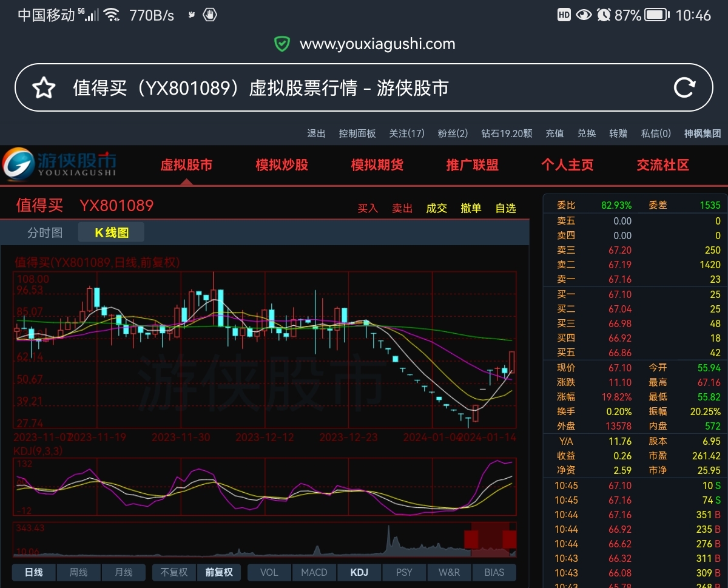Tap the green security shield icon

pos(281,44)
